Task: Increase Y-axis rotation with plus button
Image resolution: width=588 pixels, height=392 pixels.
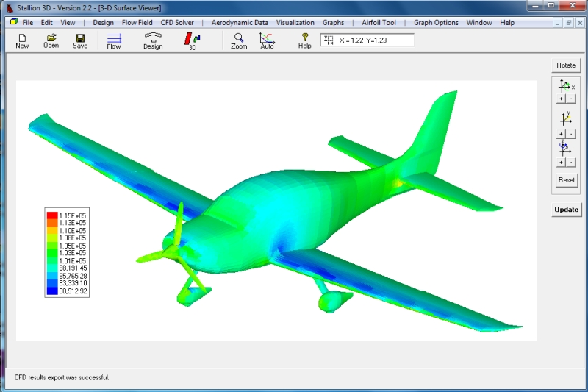Action: coord(561,134)
